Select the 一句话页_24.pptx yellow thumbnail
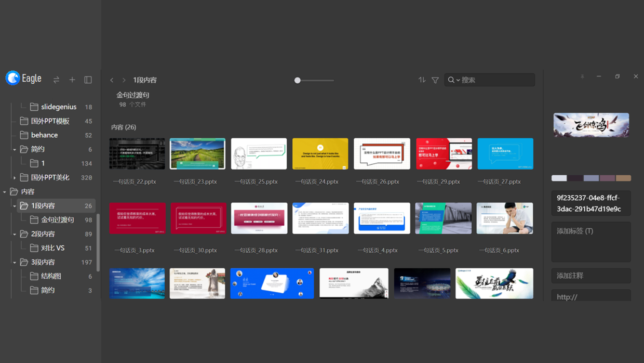This screenshot has height=363, width=644. [x=320, y=154]
